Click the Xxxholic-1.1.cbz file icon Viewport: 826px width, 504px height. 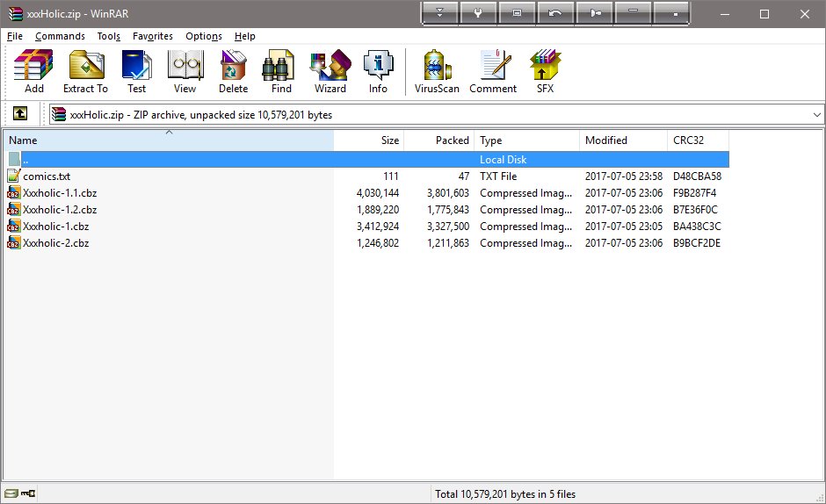point(14,193)
